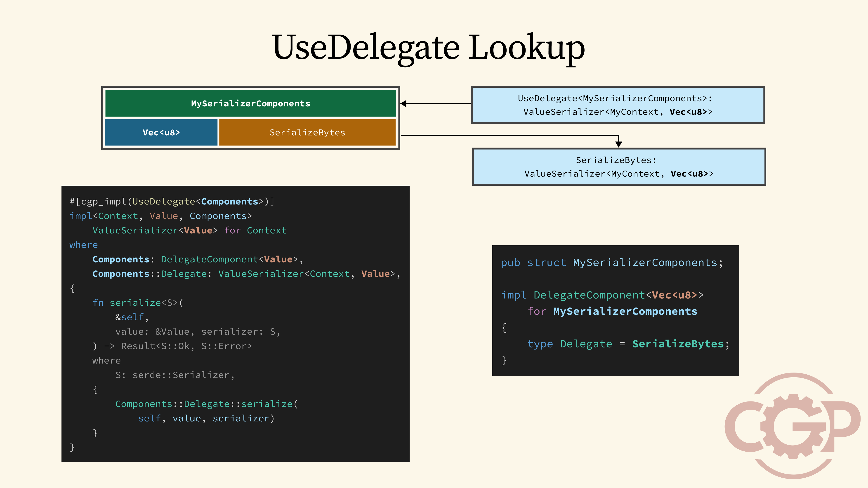Image resolution: width=868 pixels, height=488 pixels.
Task: Click the Components: DelegateComponent<Value> bound
Action: (198, 259)
